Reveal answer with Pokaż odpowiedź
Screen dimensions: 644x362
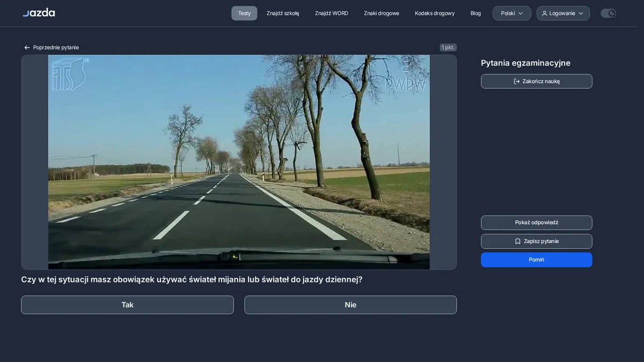pyautogui.click(x=537, y=223)
